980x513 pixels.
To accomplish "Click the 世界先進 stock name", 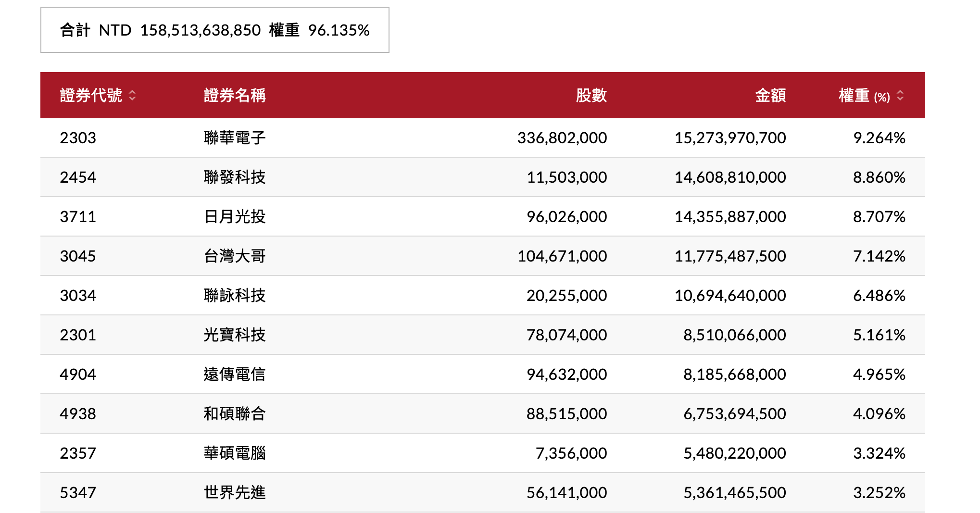I will pos(235,492).
